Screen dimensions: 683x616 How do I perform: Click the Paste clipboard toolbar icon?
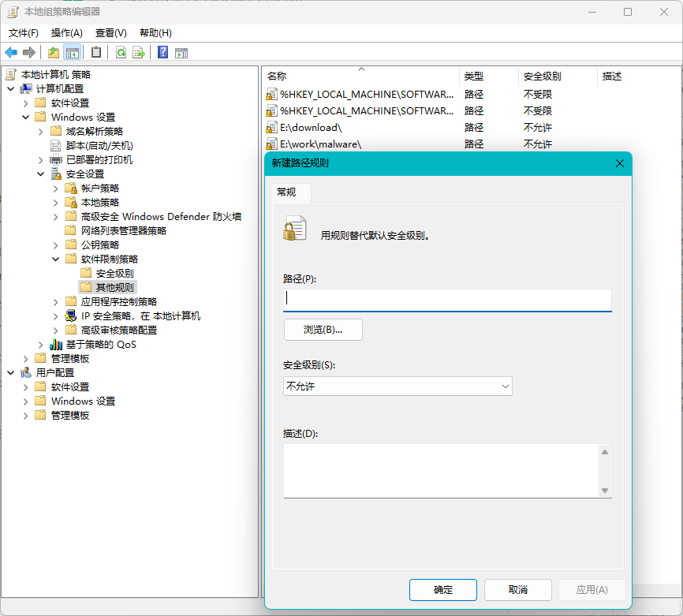click(x=96, y=53)
